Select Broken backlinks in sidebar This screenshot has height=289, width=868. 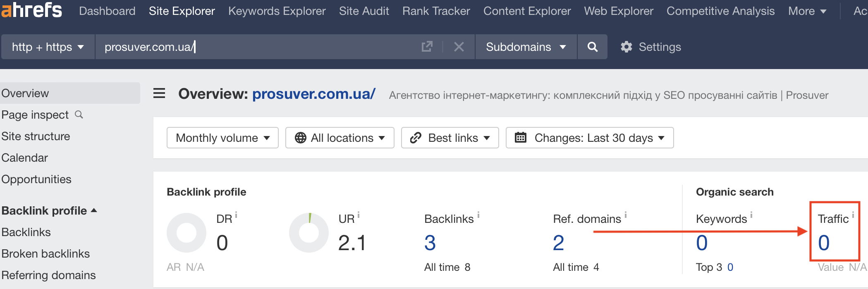[x=45, y=253]
